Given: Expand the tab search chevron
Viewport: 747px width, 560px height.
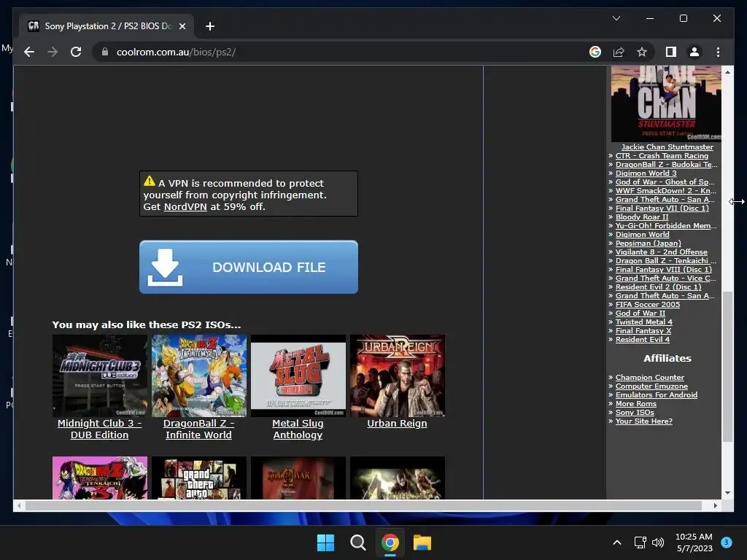Looking at the screenshot, I should click(616, 18).
